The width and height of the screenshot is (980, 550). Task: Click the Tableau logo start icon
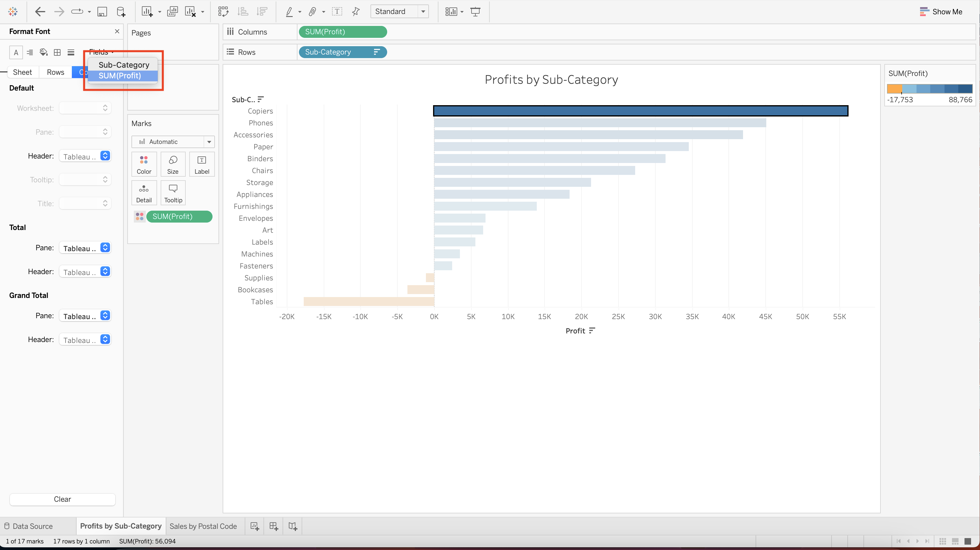13,12
